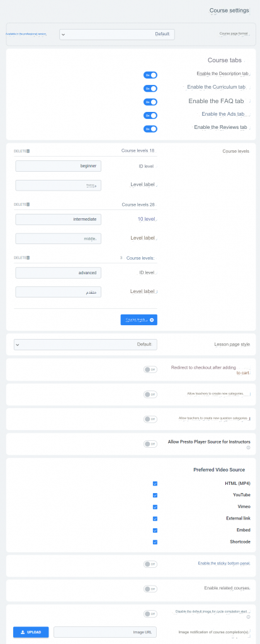The image size is (260, 644).
Task: Click the Available in the professional version link
Action: click(x=26, y=34)
